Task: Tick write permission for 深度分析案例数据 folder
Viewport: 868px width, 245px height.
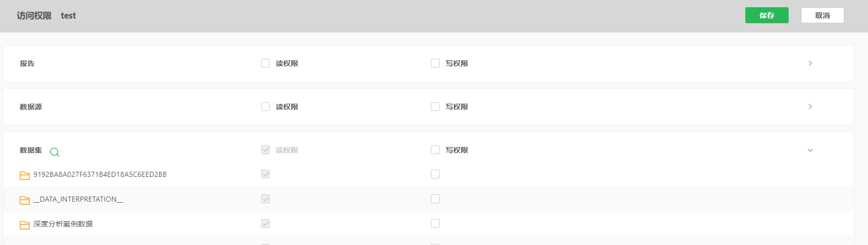Action: pyautogui.click(x=436, y=223)
